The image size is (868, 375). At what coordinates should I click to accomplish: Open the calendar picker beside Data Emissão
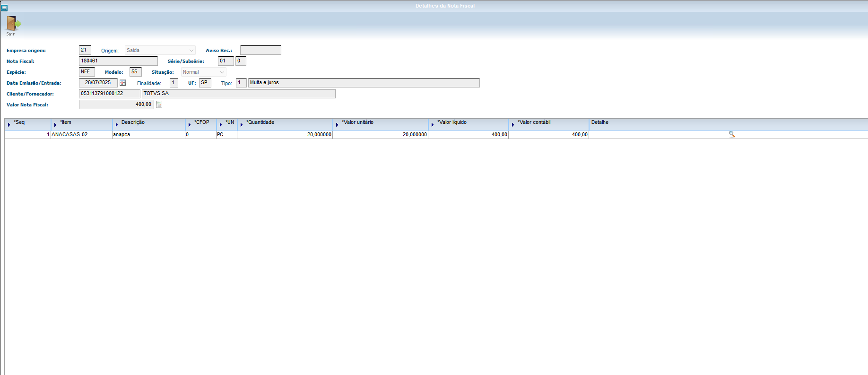click(123, 83)
